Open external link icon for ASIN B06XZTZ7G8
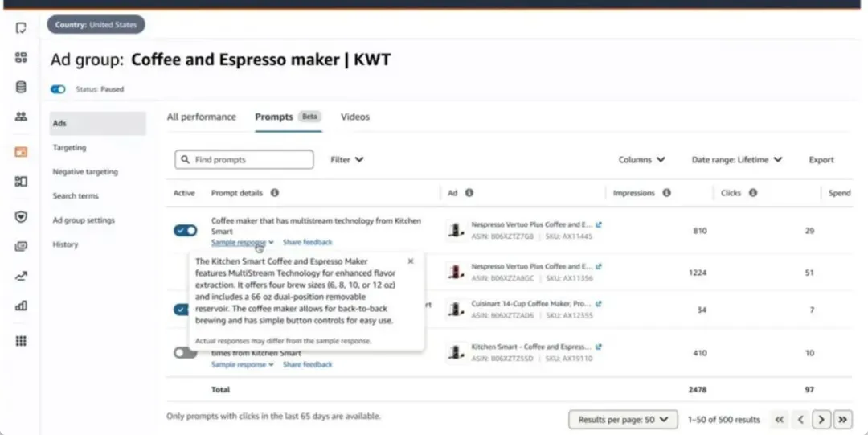868x435 pixels. tap(599, 224)
